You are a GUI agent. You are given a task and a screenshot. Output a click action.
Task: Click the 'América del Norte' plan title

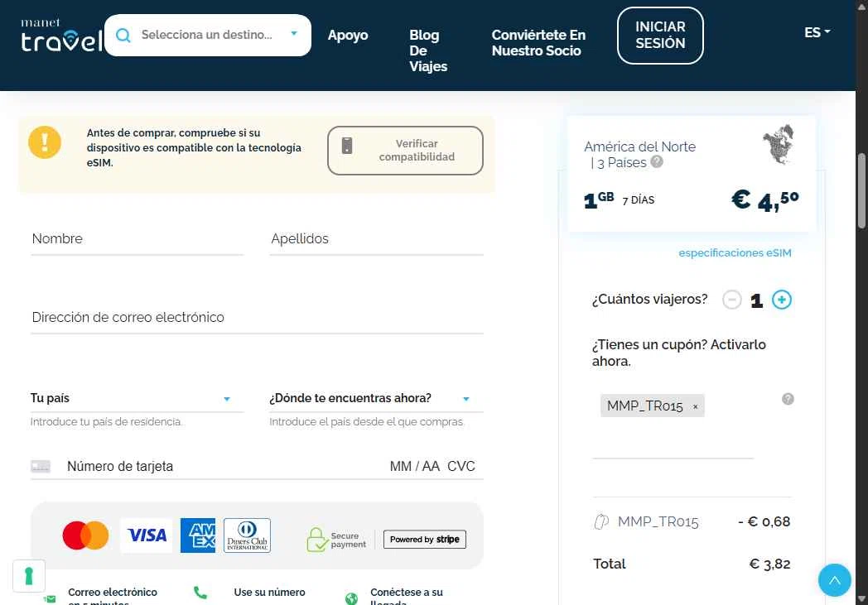(x=639, y=146)
